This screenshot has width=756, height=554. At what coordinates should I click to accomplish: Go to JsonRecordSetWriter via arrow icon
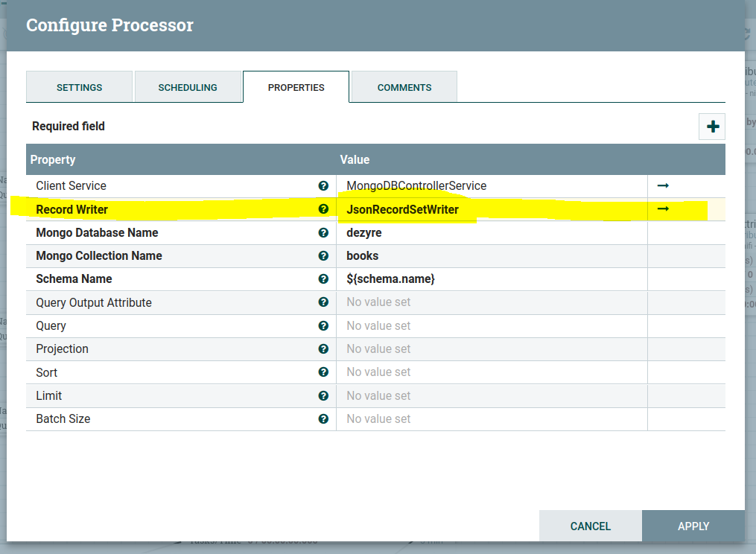tap(663, 209)
